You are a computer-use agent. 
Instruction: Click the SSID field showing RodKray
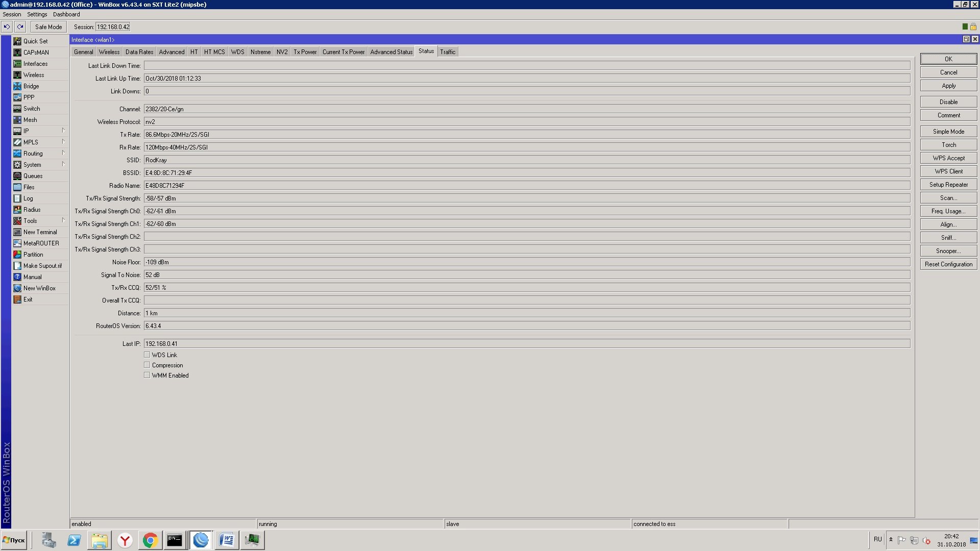coord(526,160)
